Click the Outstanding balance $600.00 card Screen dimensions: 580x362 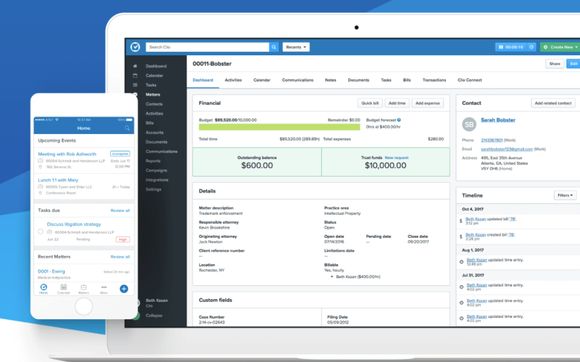(257, 162)
